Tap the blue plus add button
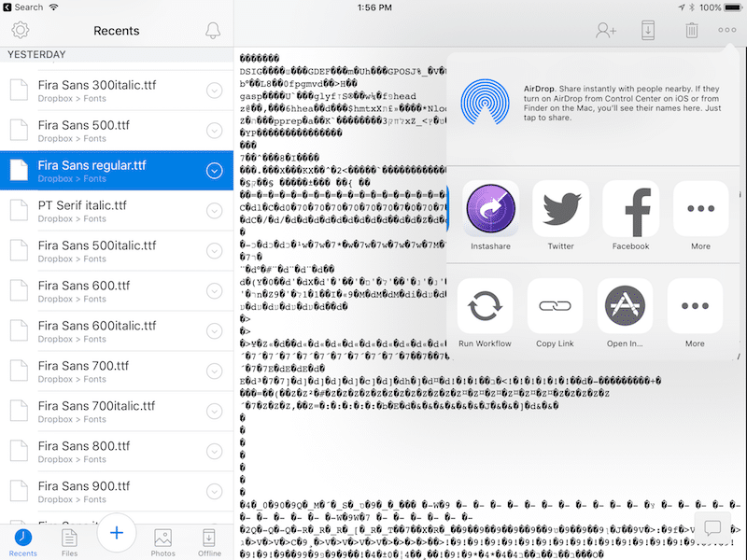The height and width of the screenshot is (560, 747). coord(117,533)
